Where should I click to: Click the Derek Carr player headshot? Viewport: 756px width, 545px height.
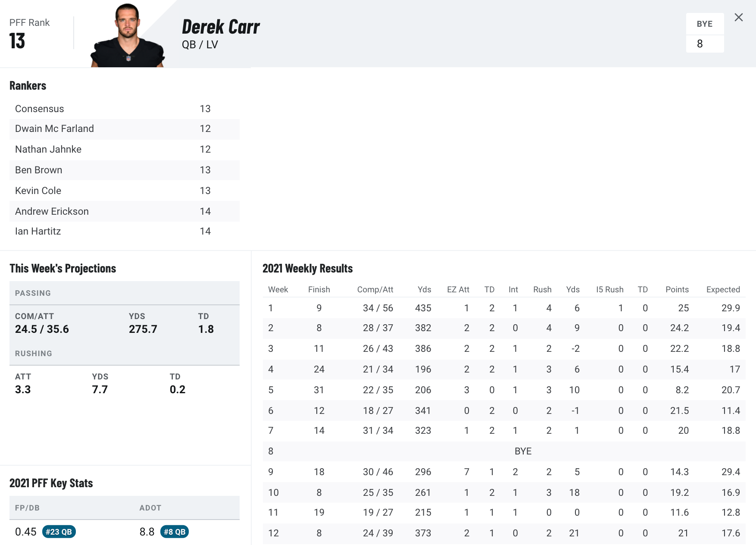[128, 35]
